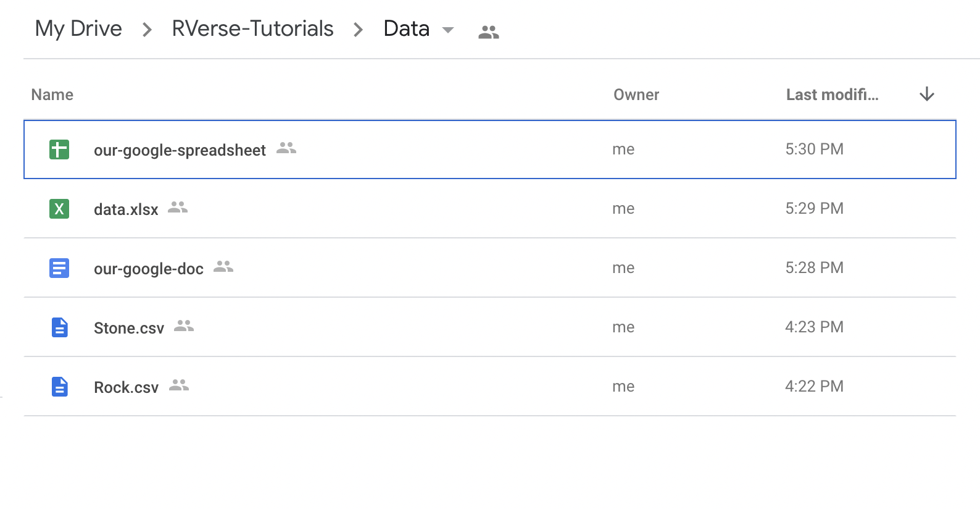This screenshot has height=509, width=980.
Task: Select our-google-spreadsheet file name
Action: coord(180,150)
